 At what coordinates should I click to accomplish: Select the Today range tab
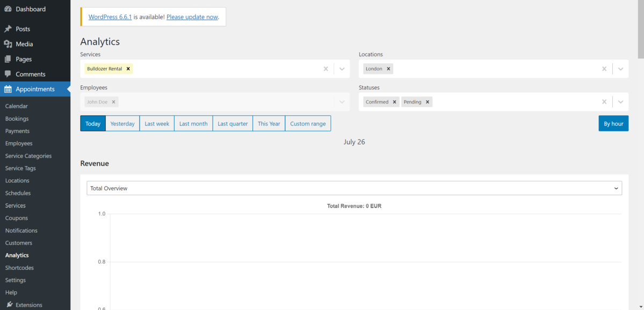93,123
